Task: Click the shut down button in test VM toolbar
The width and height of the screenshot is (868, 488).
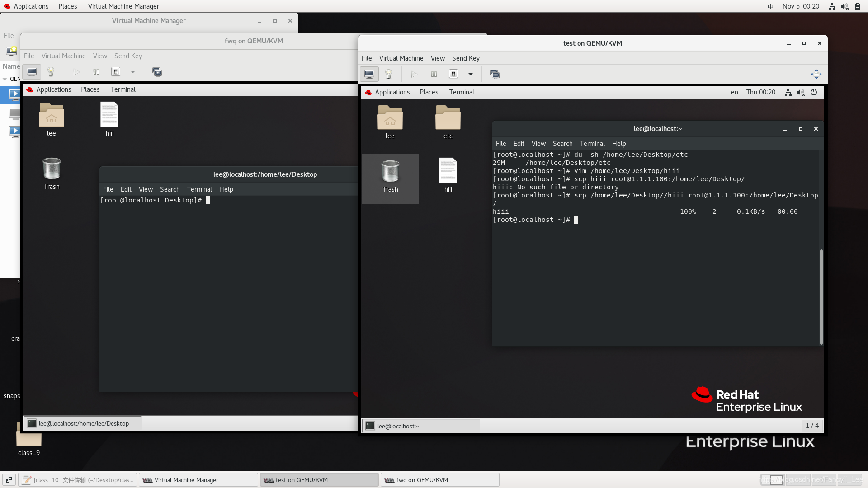Action: (x=453, y=74)
